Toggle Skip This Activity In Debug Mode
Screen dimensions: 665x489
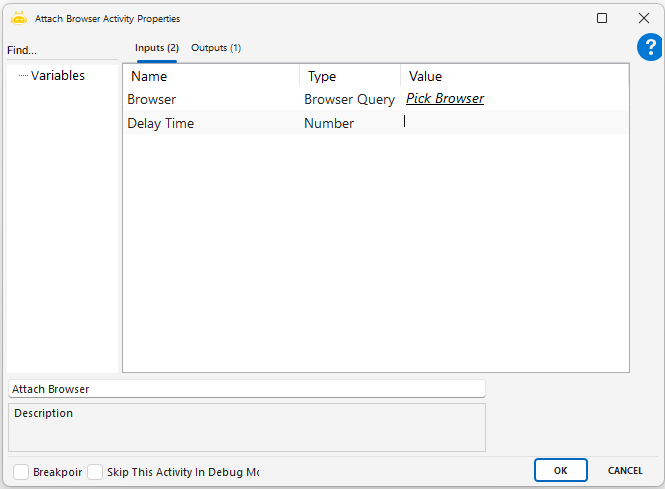pyautogui.click(x=96, y=472)
